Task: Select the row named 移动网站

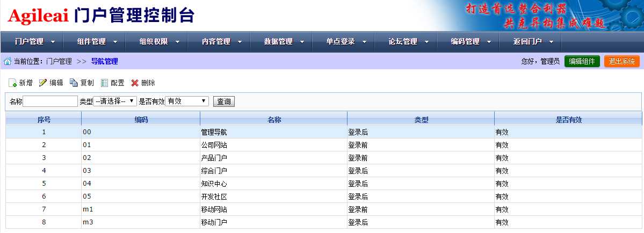Action: pyautogui.click(x=324, y=209)
